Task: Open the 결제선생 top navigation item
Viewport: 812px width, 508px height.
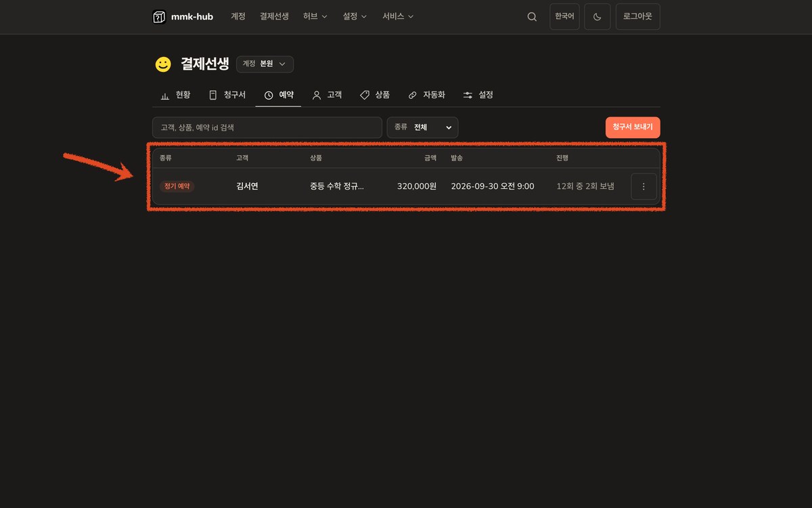Action: click(274, 16)
